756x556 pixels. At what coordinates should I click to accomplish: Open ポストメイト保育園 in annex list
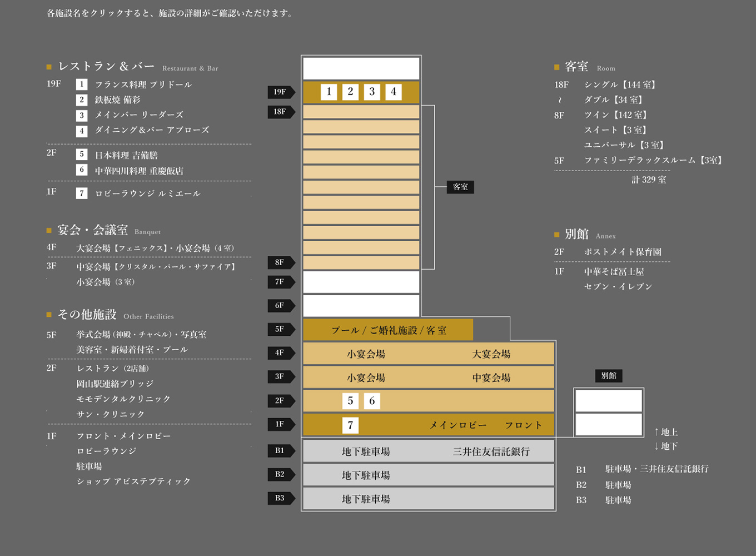pos(623,252)
